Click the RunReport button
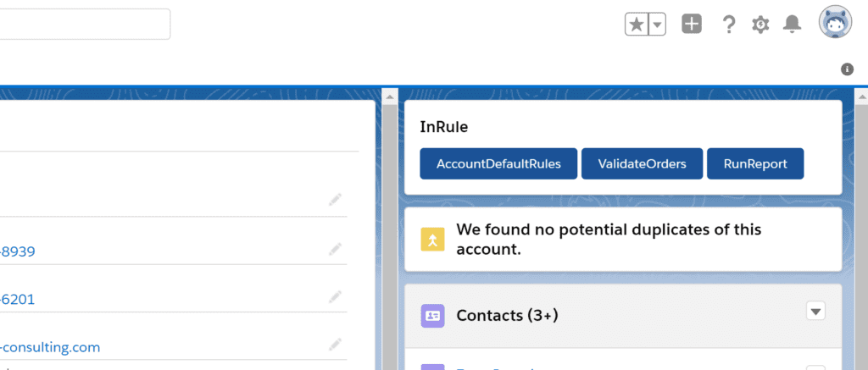This screenshot has width=868, height=370. point(755,164)
